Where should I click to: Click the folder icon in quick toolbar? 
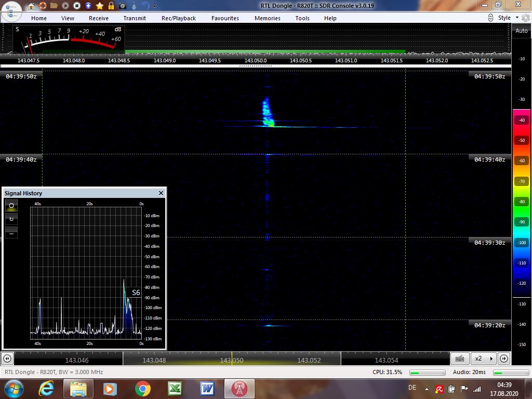click(x=54, y=6)
